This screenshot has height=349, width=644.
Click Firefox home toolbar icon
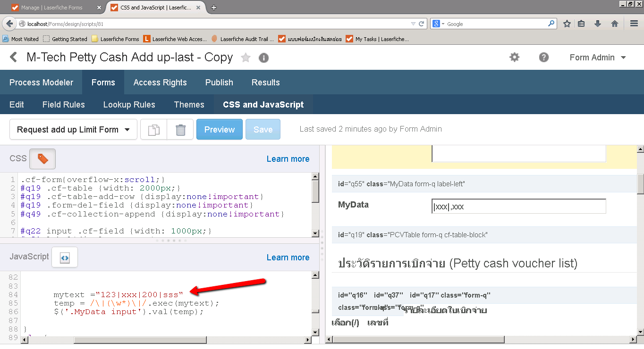point(614,24)
